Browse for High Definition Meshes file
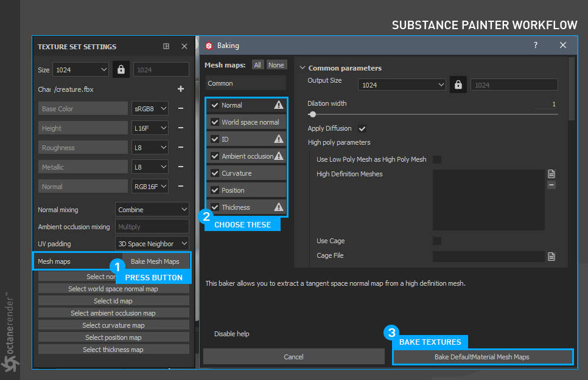 551,174
